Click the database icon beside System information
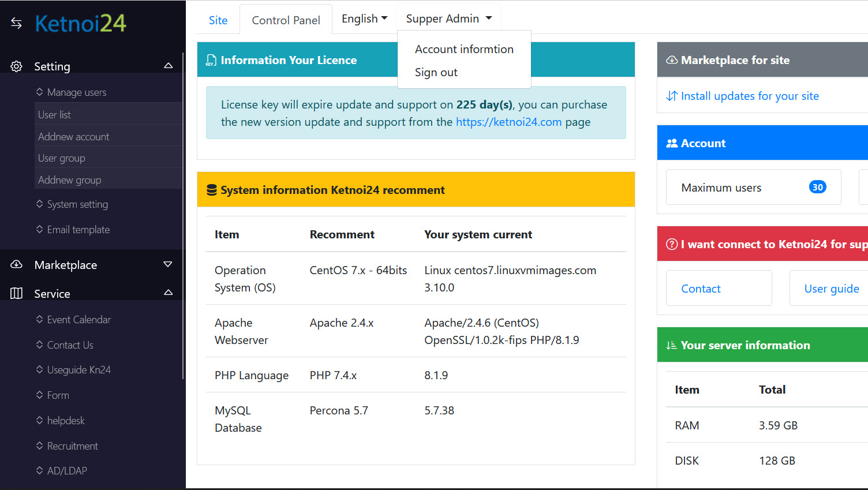 [x=212, y=190]
